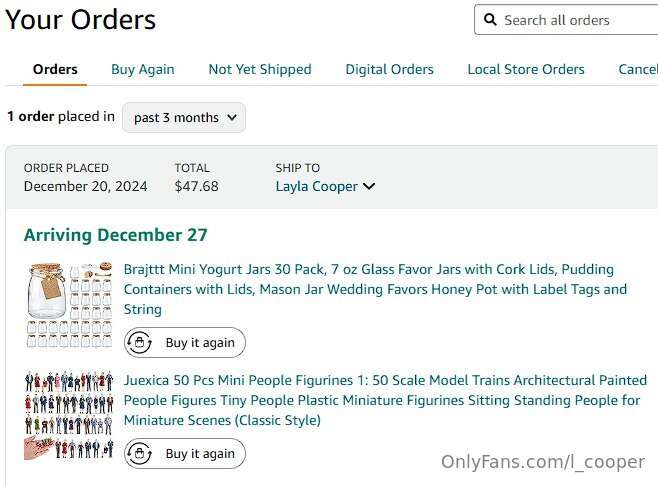Click the Layla Cooper ship-to name
Screen dimensions: 658x486
pyautogui.click(x=316, y=186)
